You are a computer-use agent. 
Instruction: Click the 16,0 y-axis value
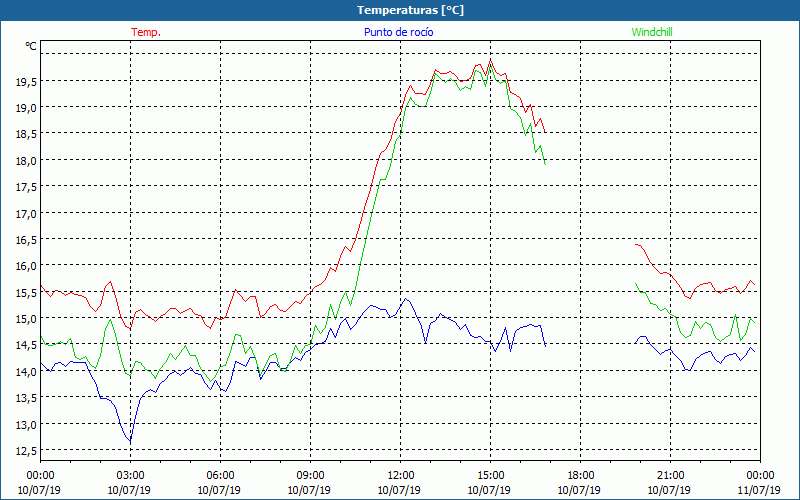[26, 266]
